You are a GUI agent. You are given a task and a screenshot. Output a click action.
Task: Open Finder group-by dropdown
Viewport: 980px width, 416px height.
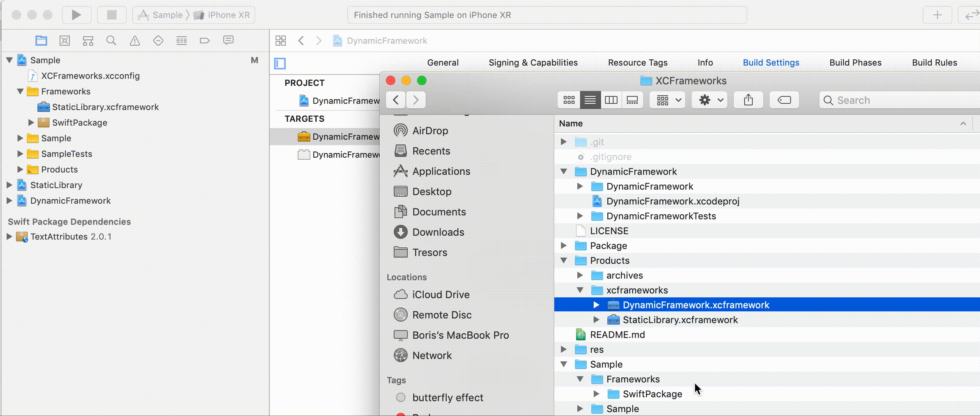[x=668, y=100]
